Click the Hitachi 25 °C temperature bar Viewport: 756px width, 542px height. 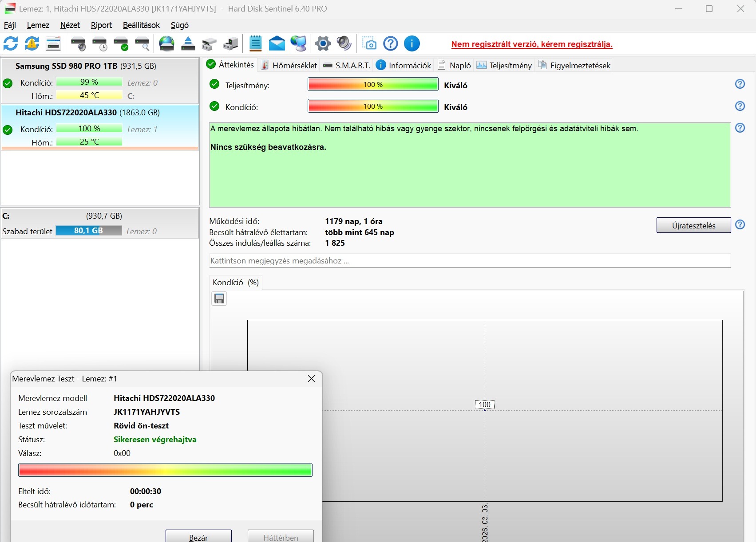coord(89,142)
